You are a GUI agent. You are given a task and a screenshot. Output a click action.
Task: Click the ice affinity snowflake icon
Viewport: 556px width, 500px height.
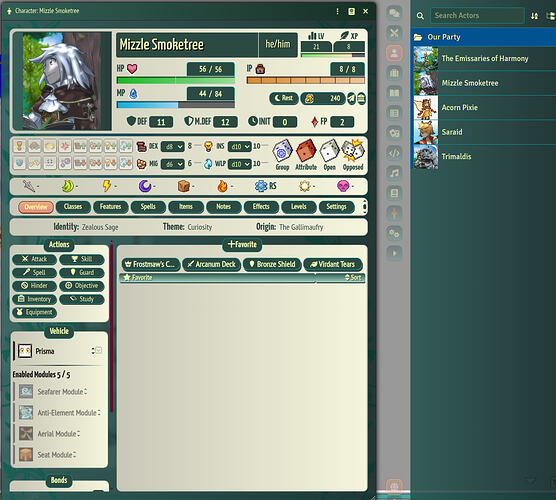[261, 186]
